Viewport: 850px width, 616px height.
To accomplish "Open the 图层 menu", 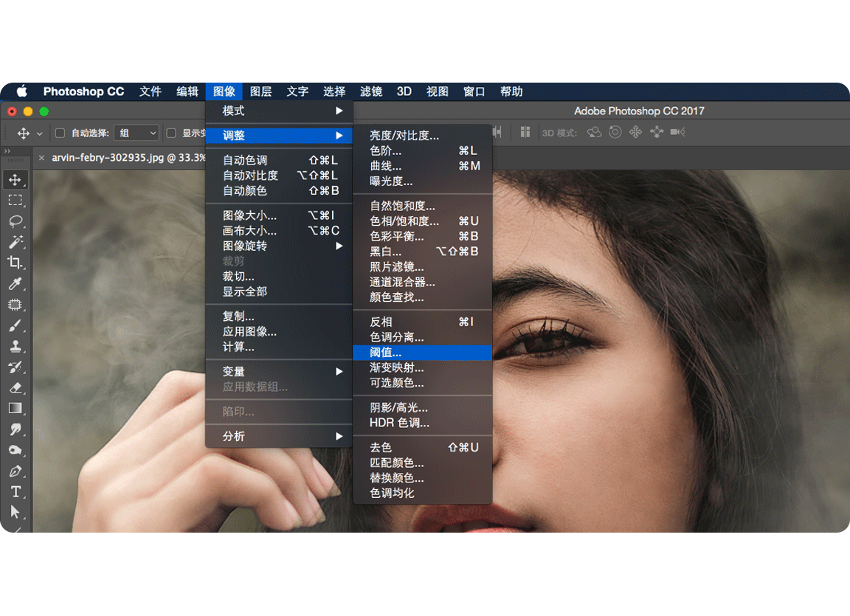I will point(260,91).
